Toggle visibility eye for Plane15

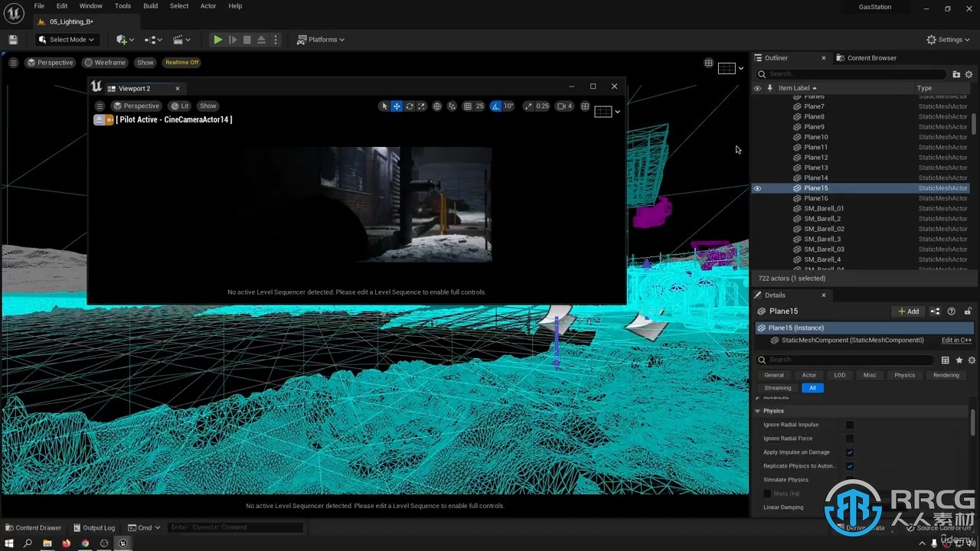pos(757,188)
